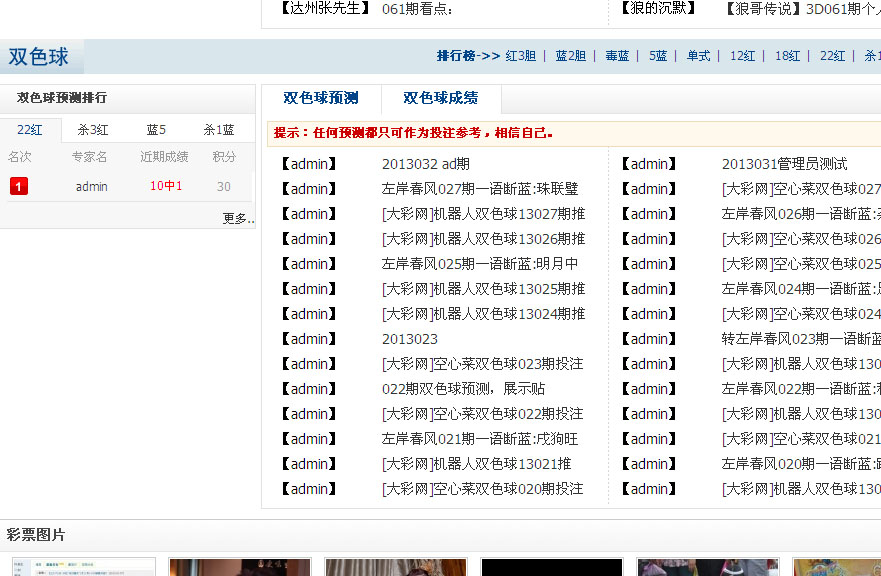Select the 杀1蓝 ranking tab
This screenshot has height=576, width=881.
(x=219, y=130)
